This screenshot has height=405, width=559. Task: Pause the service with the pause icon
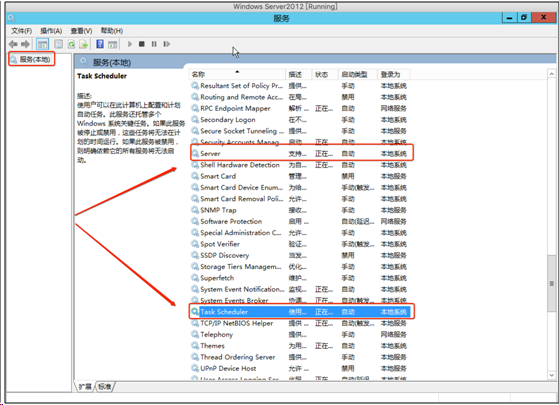[154, 44]
